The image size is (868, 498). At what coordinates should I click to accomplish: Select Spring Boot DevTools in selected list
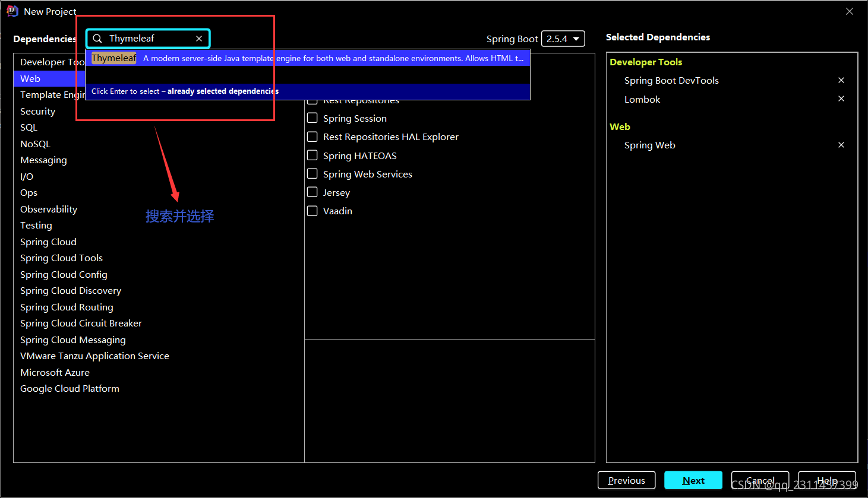pyautogui.click(x=671, y=81)
